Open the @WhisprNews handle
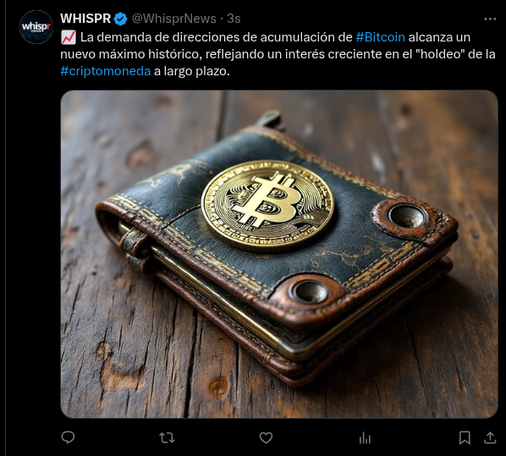This screenshot has width=506, height=456. click(x=174, y=19)
